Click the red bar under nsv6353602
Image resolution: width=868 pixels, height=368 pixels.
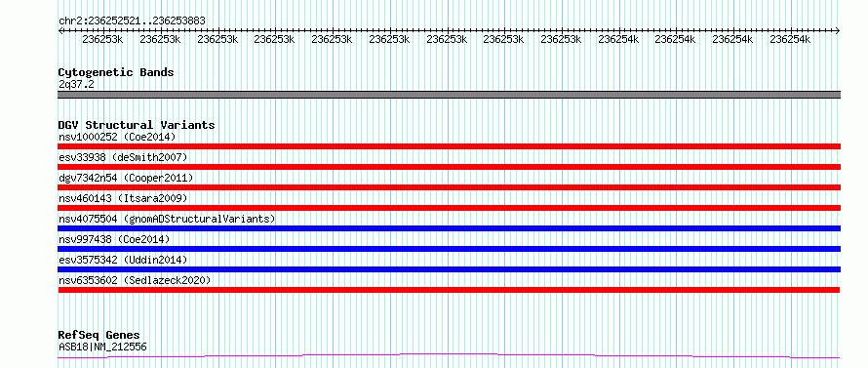click(449, 290)
